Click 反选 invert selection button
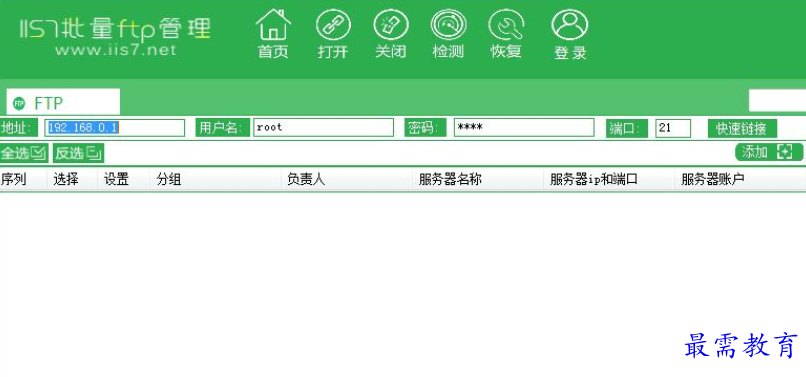Screen dimensions: 806x377 [79, 153]
